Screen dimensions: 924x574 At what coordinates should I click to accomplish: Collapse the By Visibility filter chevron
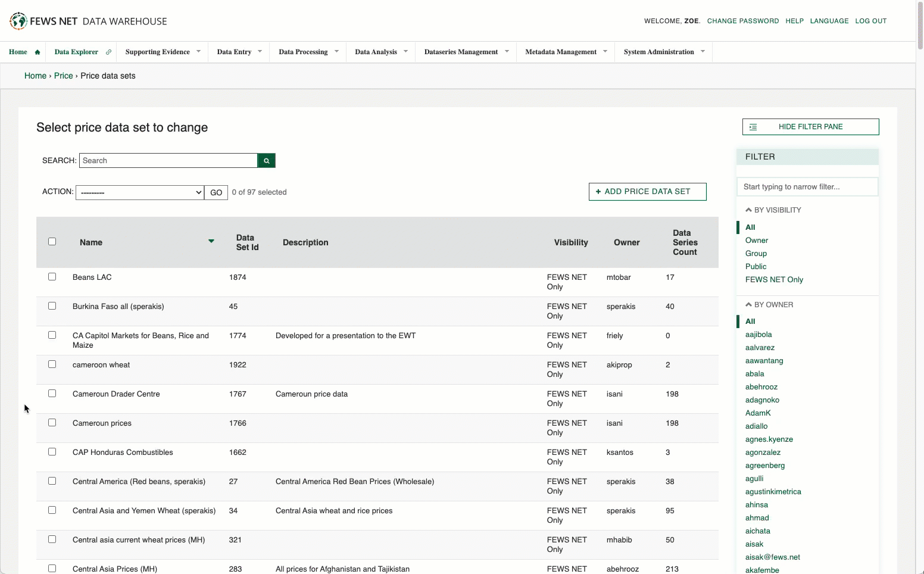(748, 210)
